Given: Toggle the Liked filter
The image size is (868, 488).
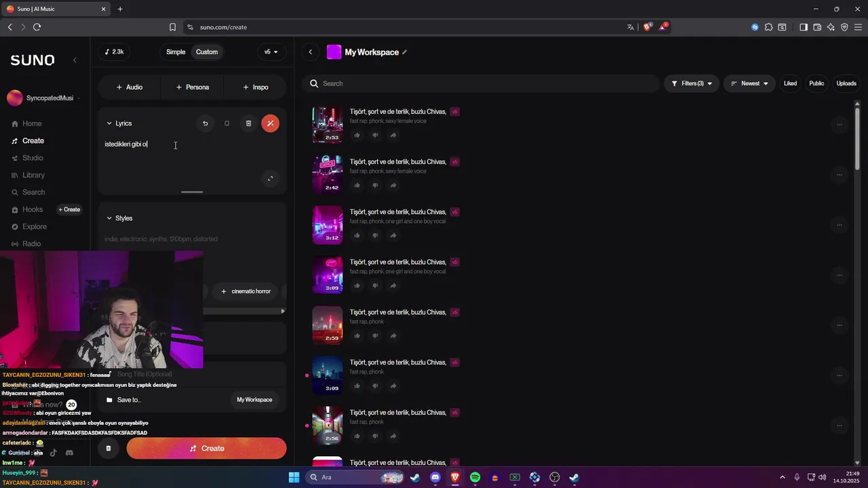Looking at the screenshot, I should click(x=790, y=83).
